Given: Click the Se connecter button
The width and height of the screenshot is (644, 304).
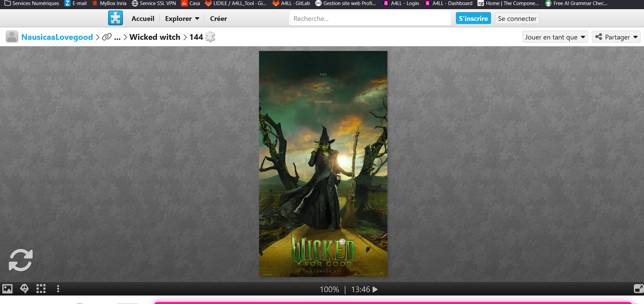Looking at the screenshot, I should [x=517, y=19].
